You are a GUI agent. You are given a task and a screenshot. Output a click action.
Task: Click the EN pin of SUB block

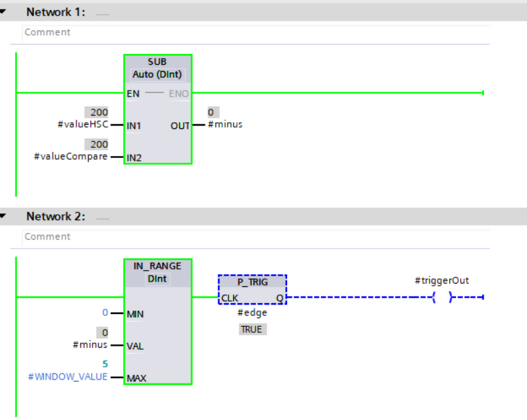coord(133,94)
